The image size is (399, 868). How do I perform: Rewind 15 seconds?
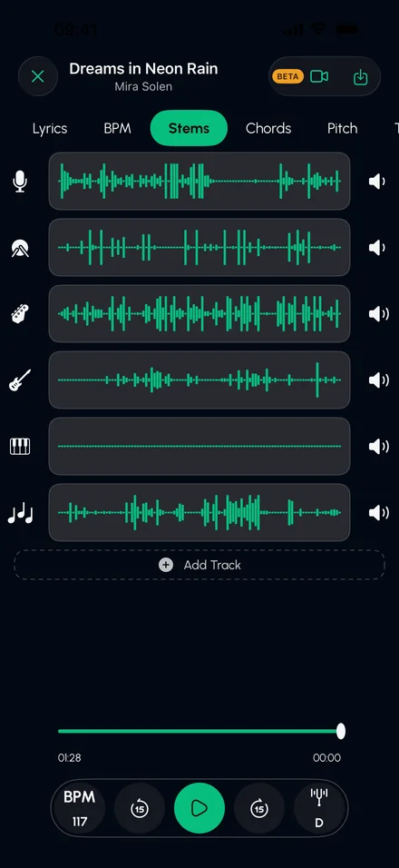pos(140,809)
